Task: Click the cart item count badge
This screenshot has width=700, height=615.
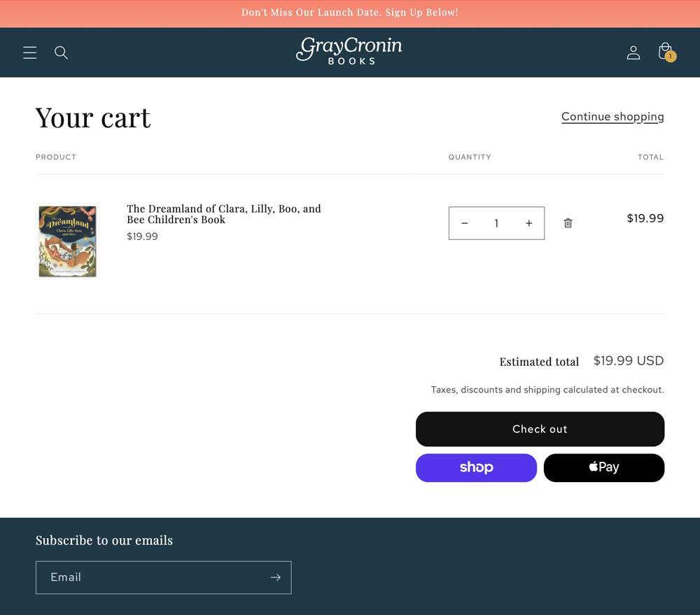Action: coord(670,56)
